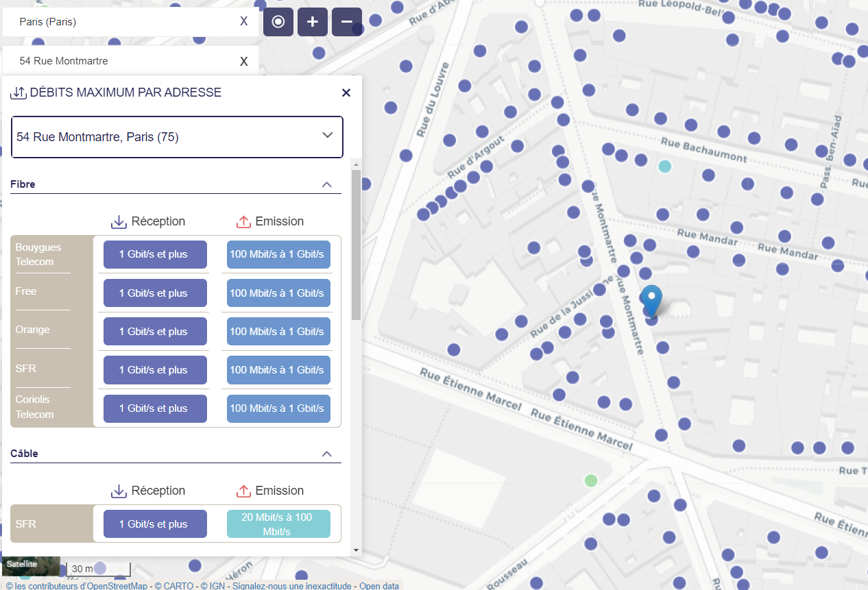Screen dimensions: 868x590
Task: Close the Débits maximum par adresse panel
Action: point(346,93)
